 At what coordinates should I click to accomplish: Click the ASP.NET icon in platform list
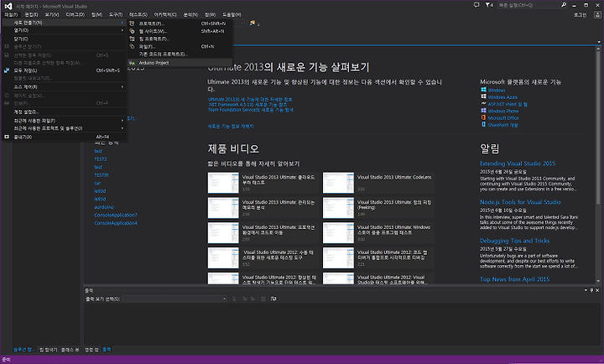[483, 104]
